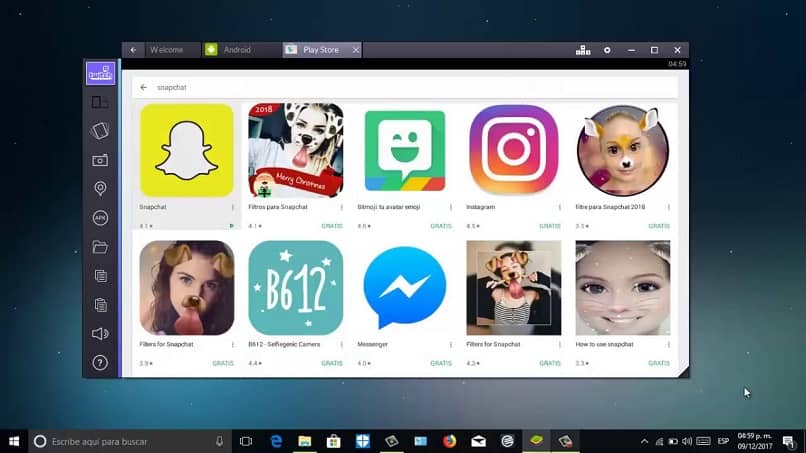The height and width of the screenshot is (453, 806).
Task: Click the BlueStacks network icon in title bar
Action: click(583, 50)
